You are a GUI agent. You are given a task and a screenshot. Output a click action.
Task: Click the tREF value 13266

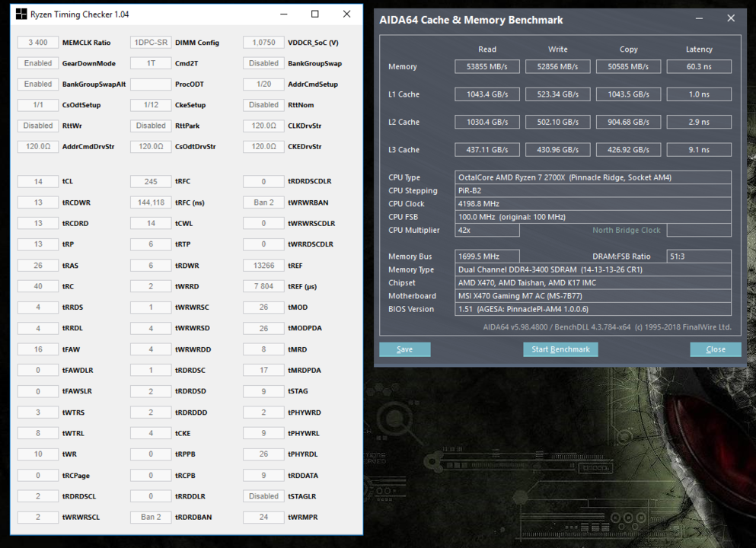pos(263,266)
